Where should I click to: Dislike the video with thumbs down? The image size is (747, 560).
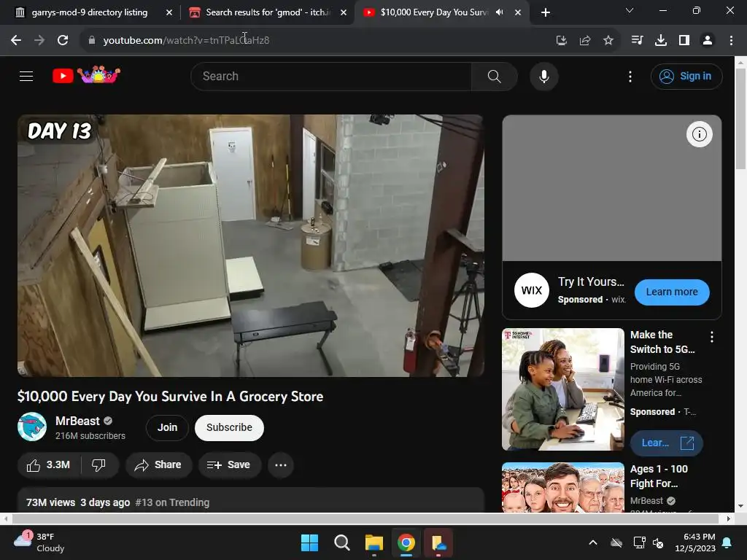click(x=98, y=464)
